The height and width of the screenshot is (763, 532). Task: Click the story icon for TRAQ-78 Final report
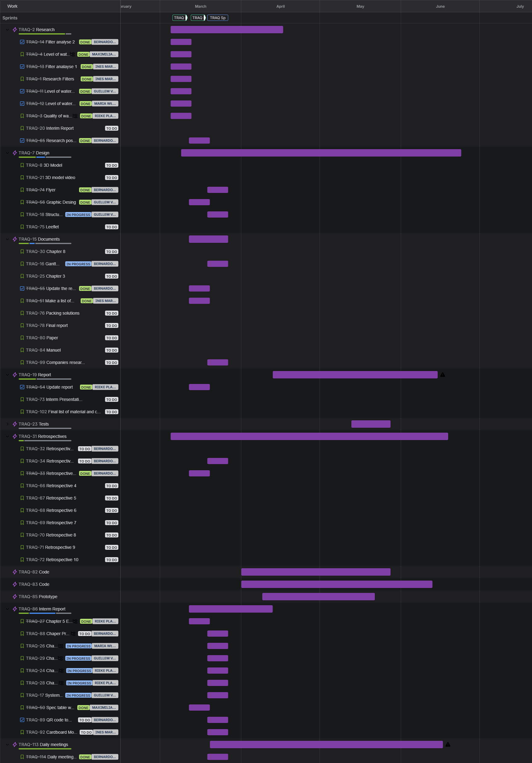[22, 325]
